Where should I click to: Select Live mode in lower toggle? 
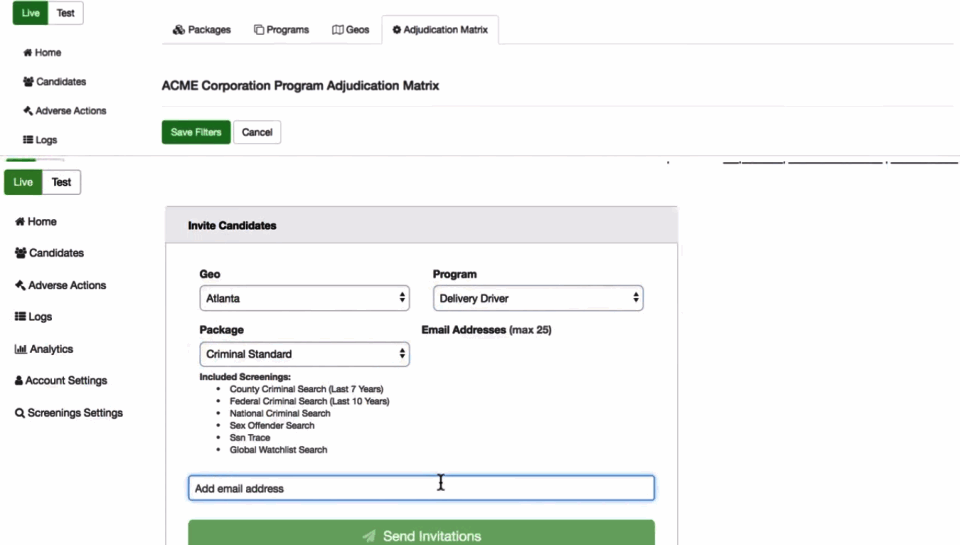(x=23, y=182)
